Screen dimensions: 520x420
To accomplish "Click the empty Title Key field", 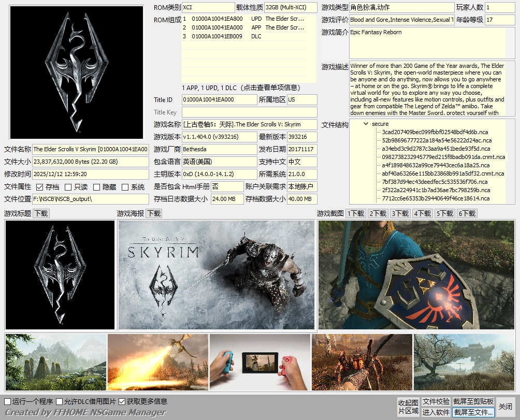I will [250, 112].
